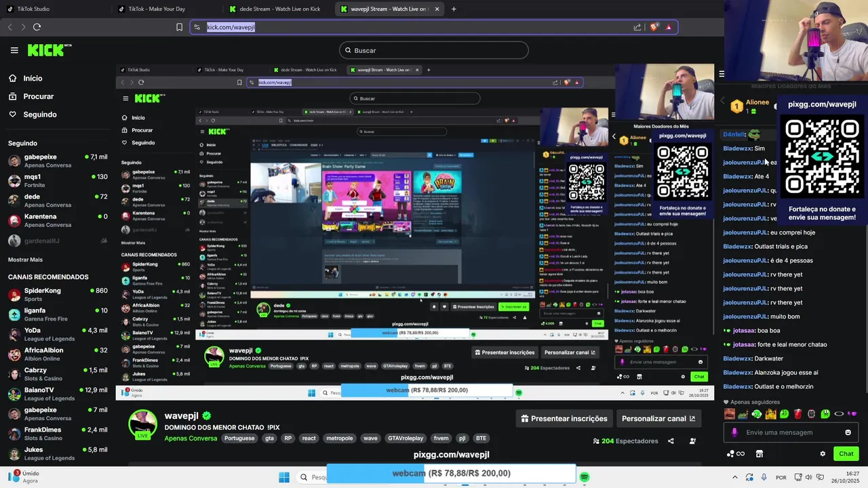Open dede channel in the sidebar
Viewport: 868px width, 488px height.
click(58, 201)
